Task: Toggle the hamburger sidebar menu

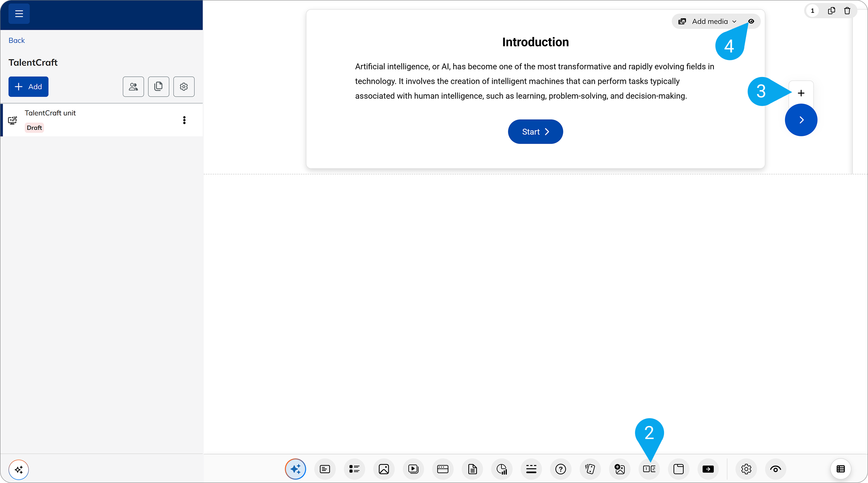Action: (x=19, y=14)
